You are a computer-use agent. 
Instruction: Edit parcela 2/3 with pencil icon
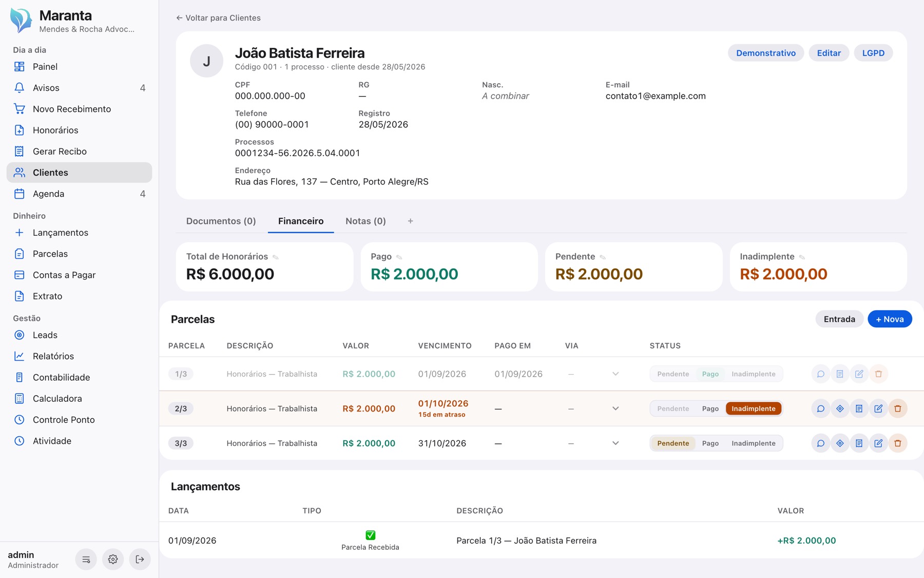pyautogui.click(x=878, y=408)
